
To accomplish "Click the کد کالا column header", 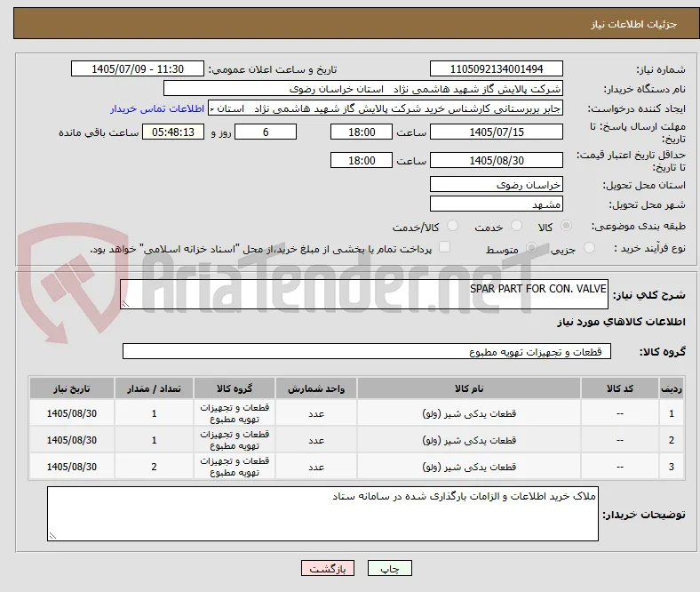I will click(x=620, y=388).
